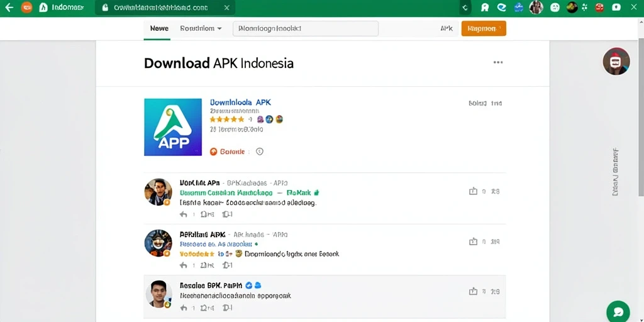Expand the dropdown next to the Newe tab
The width and height of the screenshot is (644, 322).
tap(201, 28)
